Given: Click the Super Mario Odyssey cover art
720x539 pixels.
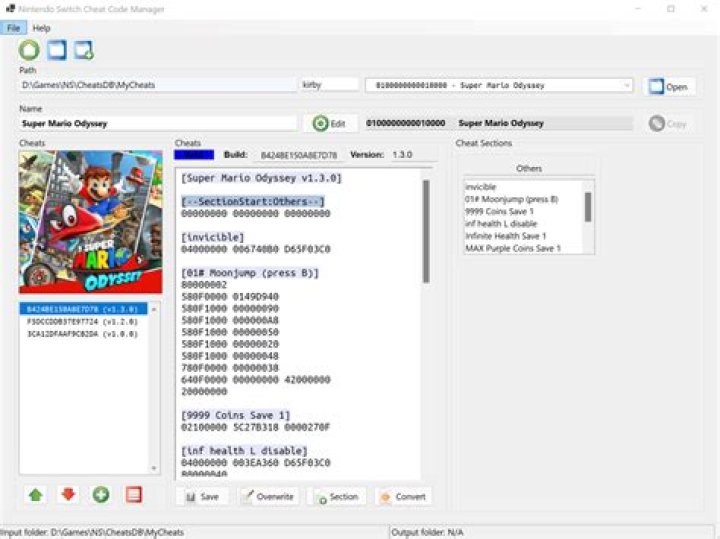Looking at the screenshot, I should tap(90, 221).
